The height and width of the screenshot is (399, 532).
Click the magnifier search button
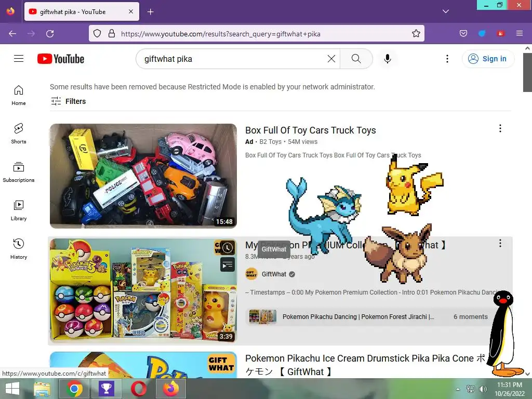356,59
